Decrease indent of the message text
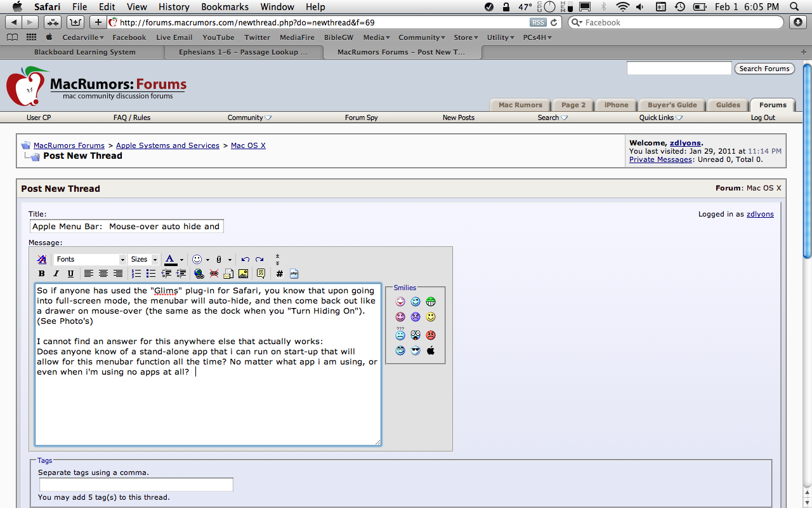 tap(166, 274)
